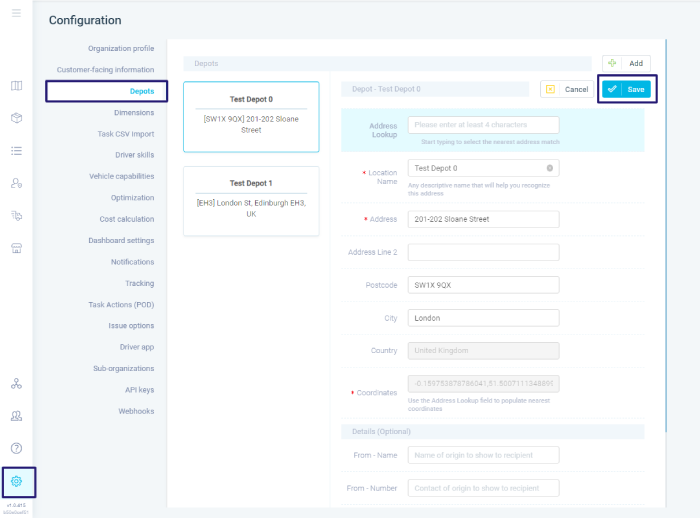The height and width of the screenshot is (518, 700).
Task: Select the Test Depot 1 card
Action: pyautogui.click(x=251, y=201)
